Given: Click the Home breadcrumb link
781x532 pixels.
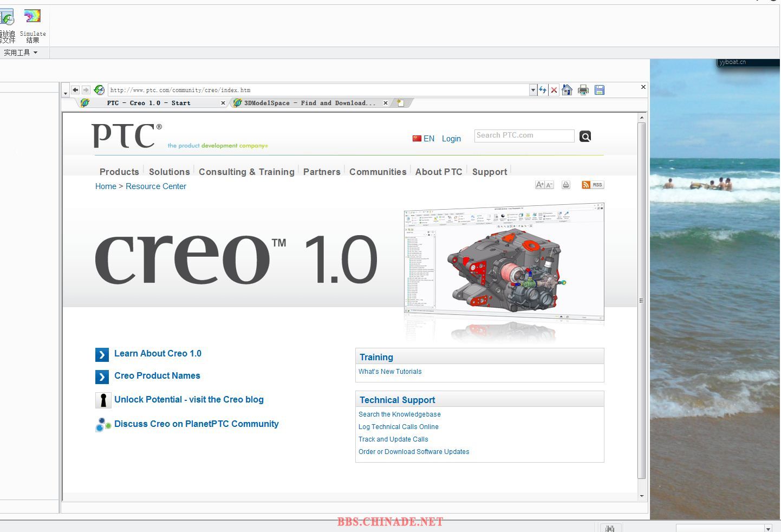Looking at the screenshot, I should point(106,186).
